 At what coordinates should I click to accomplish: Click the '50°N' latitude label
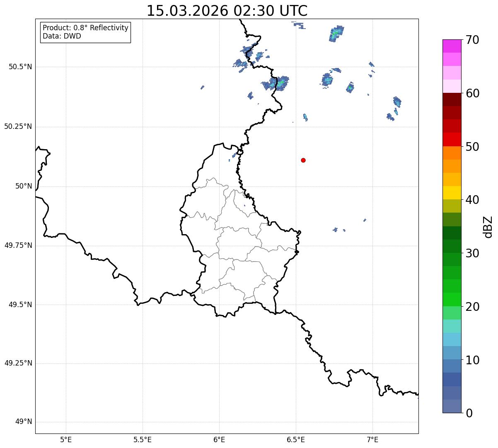[x=24, y=186]
